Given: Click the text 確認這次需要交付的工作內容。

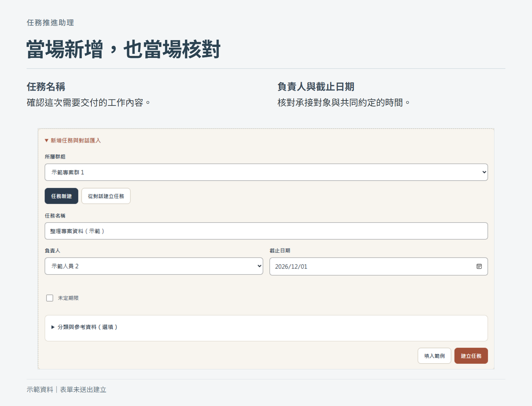Looking at the screenshot, I should (x=88, y=102).
